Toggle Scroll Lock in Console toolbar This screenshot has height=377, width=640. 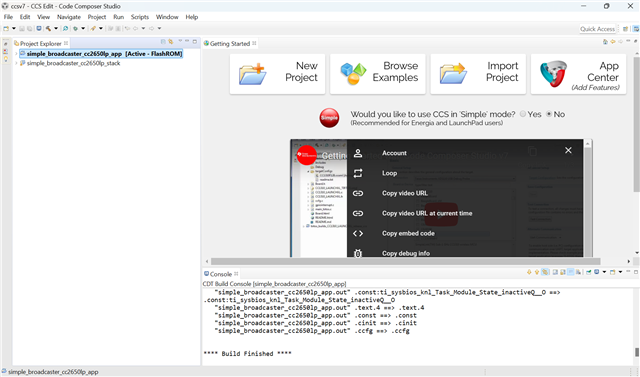(563, 272)
